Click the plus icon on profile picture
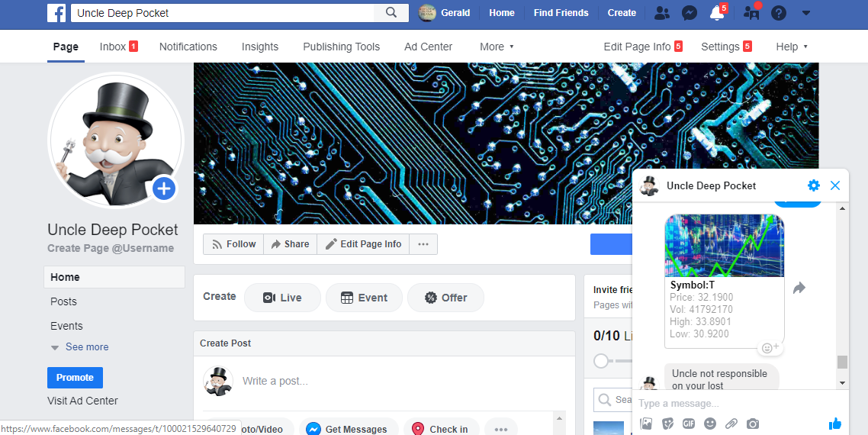 (x=164, y=189)
